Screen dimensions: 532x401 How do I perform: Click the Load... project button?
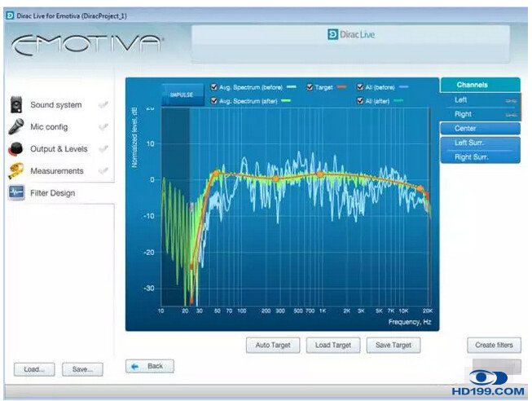click(34, 369)
